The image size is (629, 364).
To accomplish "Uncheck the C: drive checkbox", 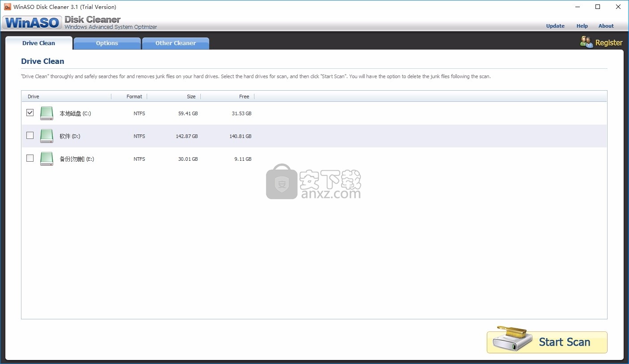I will coord(30,113).
